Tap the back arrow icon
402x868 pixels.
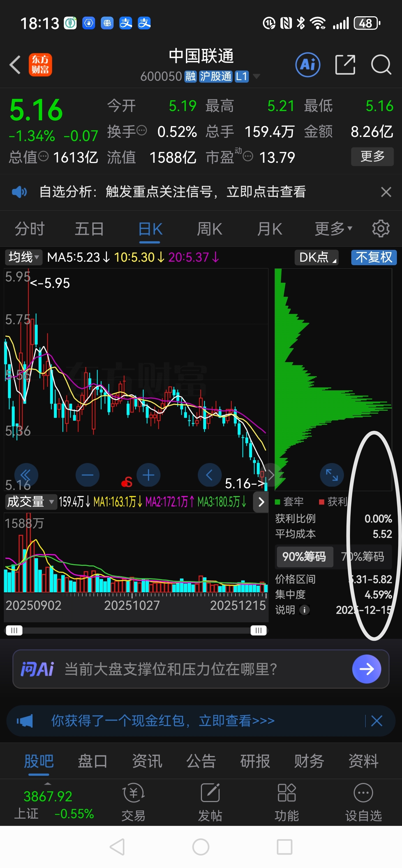pyautogui.click(x=15, y=65)
